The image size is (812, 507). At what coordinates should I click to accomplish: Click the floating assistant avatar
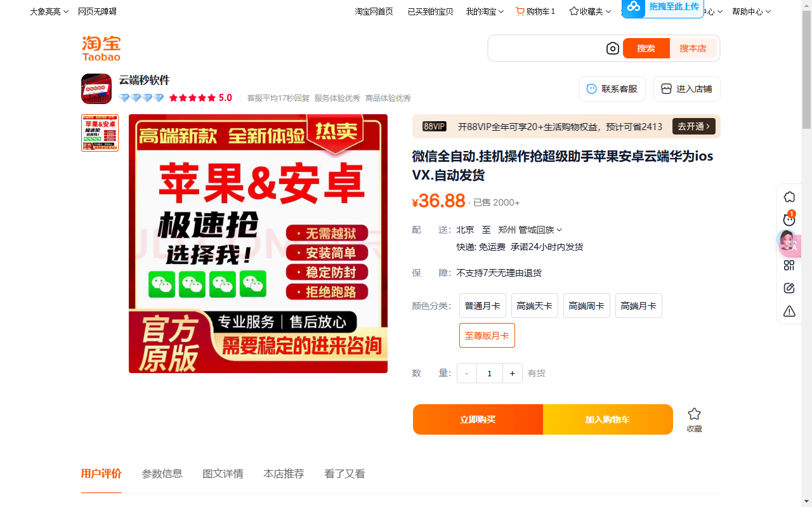click(788, 241)
